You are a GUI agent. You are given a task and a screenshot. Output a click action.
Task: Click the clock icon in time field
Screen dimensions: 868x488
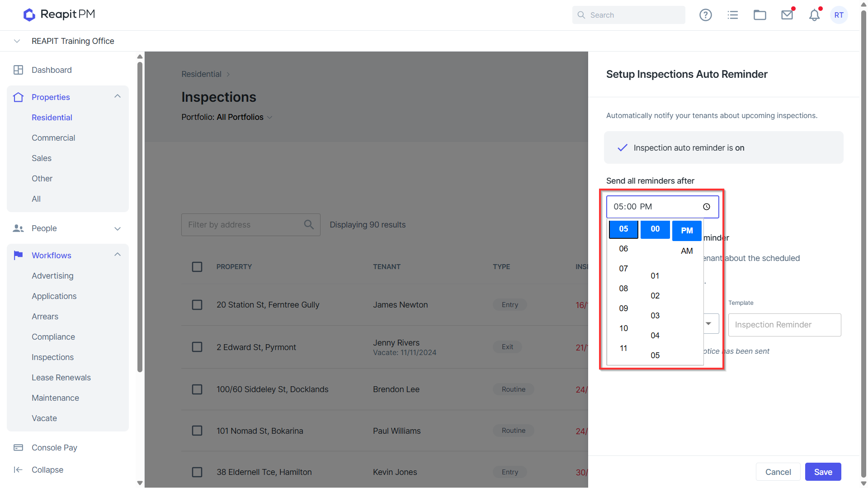pos(706,207)
